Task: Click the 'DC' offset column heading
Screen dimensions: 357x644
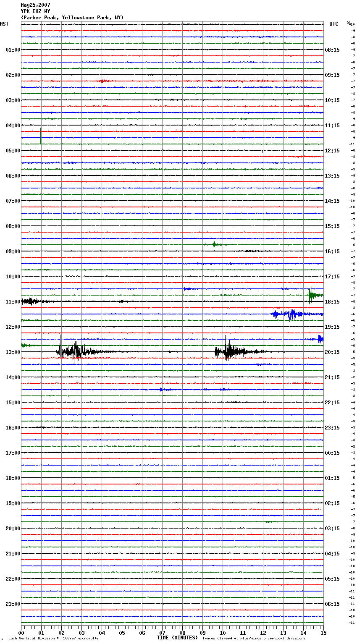Action: coord(348,22)
